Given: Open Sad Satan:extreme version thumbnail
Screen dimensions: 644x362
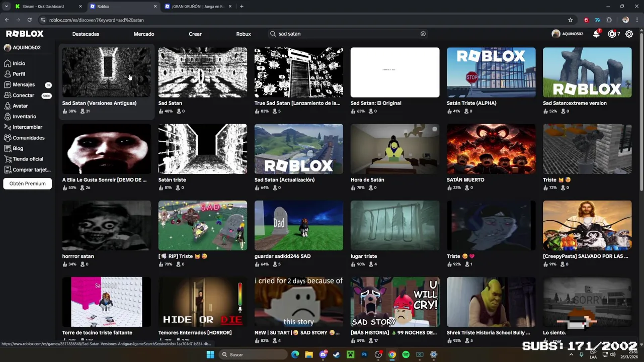Looking at the screenshot, I should (587, 72).
